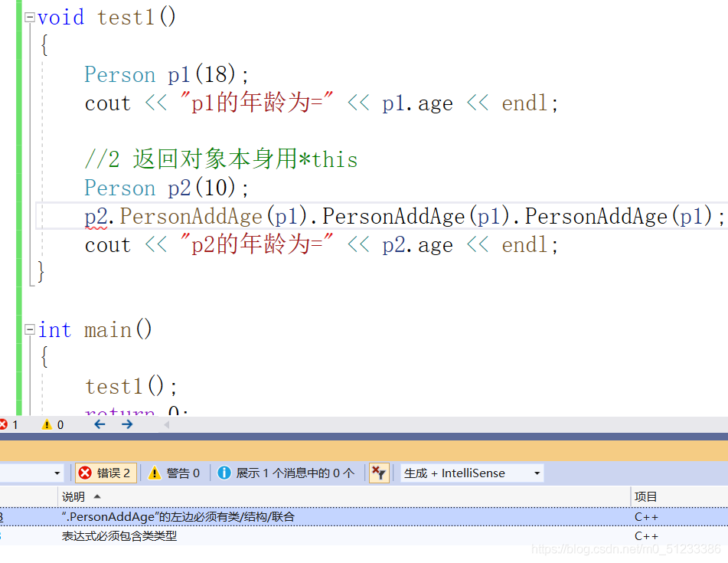This screenshot has height=563, width=728.
Task: Go to next issue with right arrow
Action: click(x=127, y=424)
